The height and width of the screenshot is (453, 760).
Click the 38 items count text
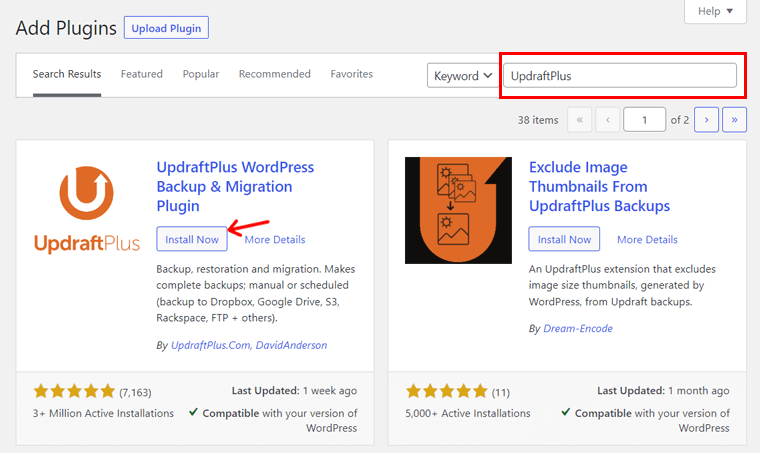(x=538, y=120)
